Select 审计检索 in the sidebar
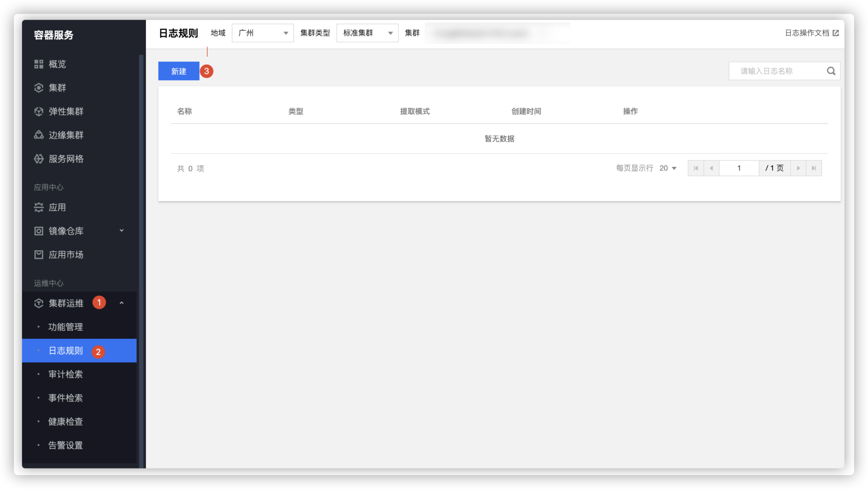The height and width of the screenshot is (489, 868). click(66, 374)
